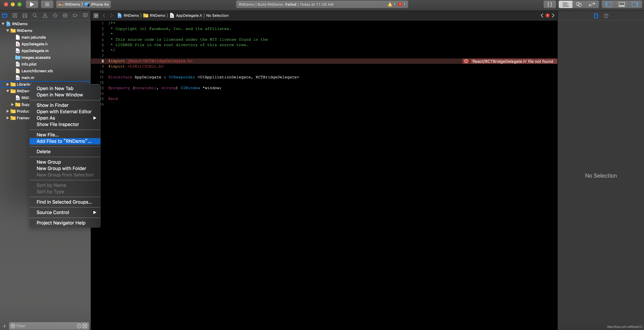Image resolution: width=644 pixels, height=330 pixels.
Task: Click the Stop build button
Action: pos(47,4)
